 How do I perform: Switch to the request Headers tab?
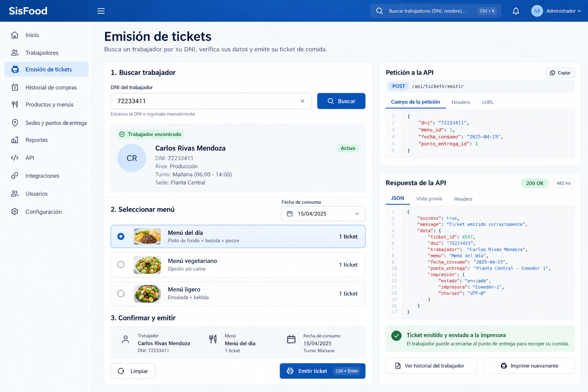[x=461, y=102]
